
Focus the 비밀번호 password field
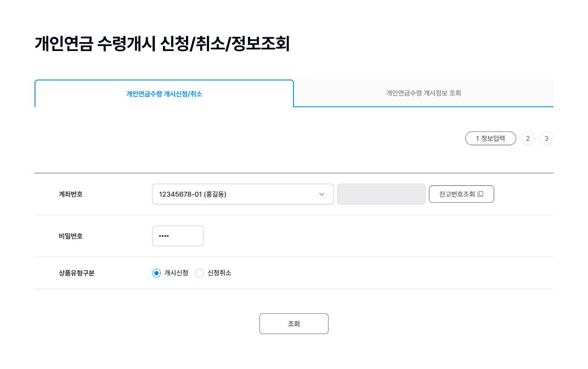pyautogui.click(x=178, y=236)
